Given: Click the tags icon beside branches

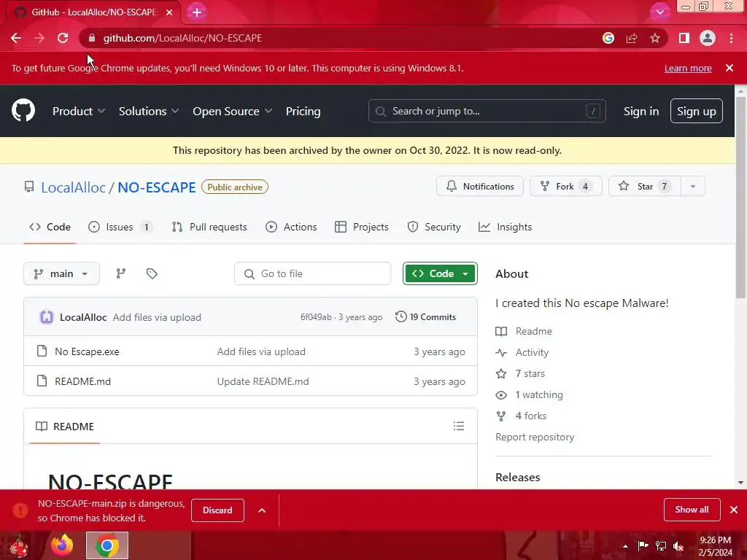Looking at the screenshot, I should click(x=152, y=273).
